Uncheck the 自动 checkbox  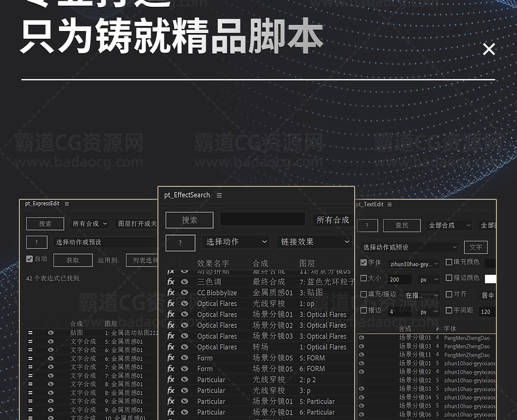29,259
